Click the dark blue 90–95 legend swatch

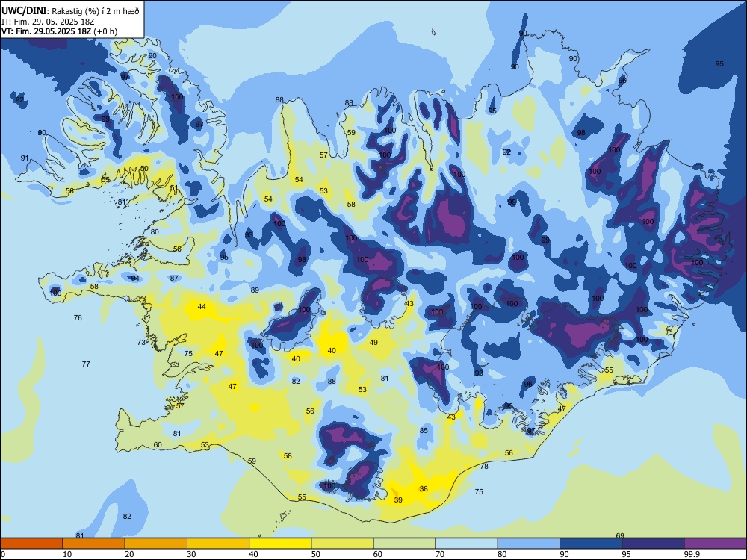tap(591, 544)
